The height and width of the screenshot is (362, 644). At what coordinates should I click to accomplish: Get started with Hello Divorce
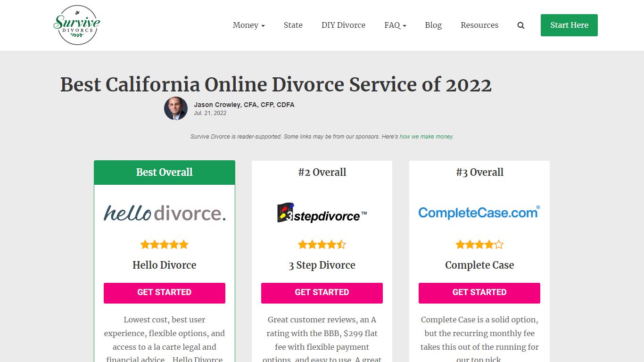coord(165,293)
